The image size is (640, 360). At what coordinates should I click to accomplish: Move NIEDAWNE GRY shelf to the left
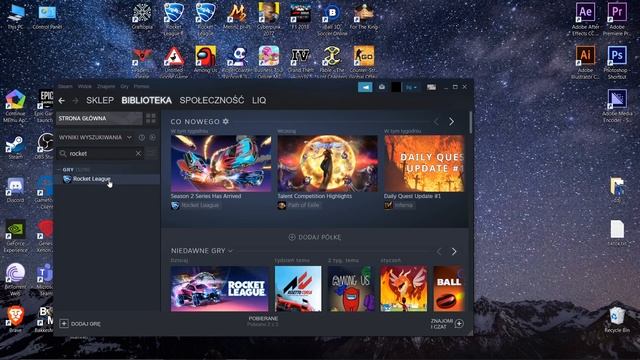click(439, 251)
